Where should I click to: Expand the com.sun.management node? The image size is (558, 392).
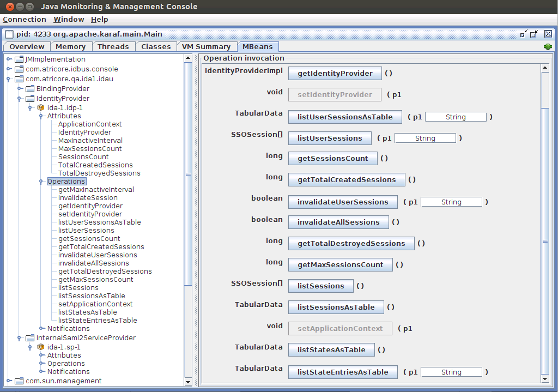pos(9,381)
